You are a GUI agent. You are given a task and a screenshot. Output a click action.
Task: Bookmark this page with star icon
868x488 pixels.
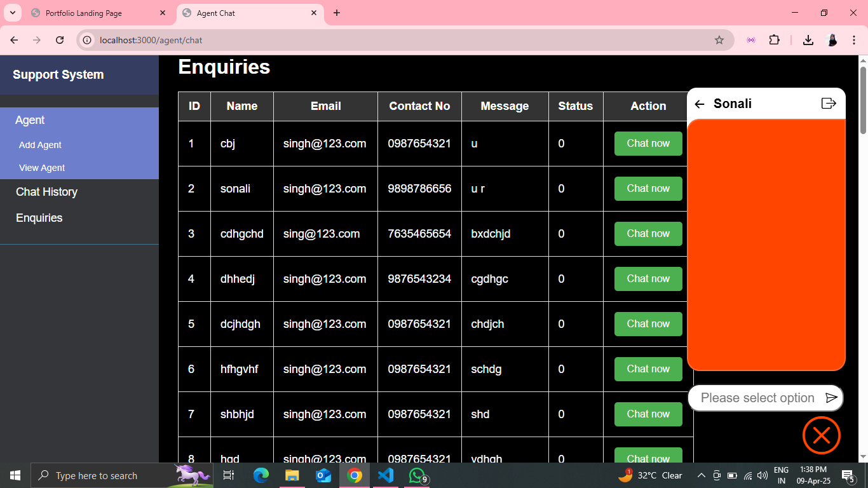point(719,40)
